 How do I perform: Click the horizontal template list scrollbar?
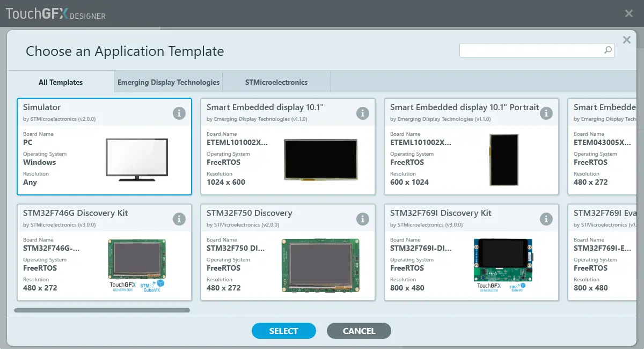click(102, 310)
